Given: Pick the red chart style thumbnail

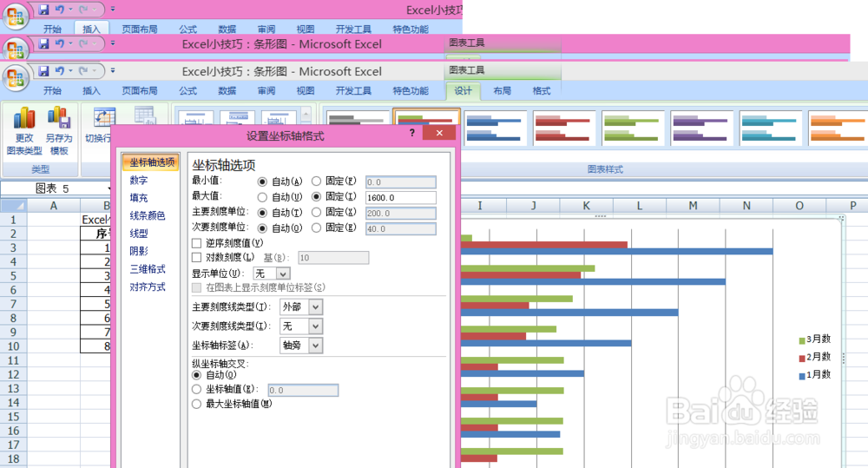Looking at the screenshot, I should pos(562,128).
